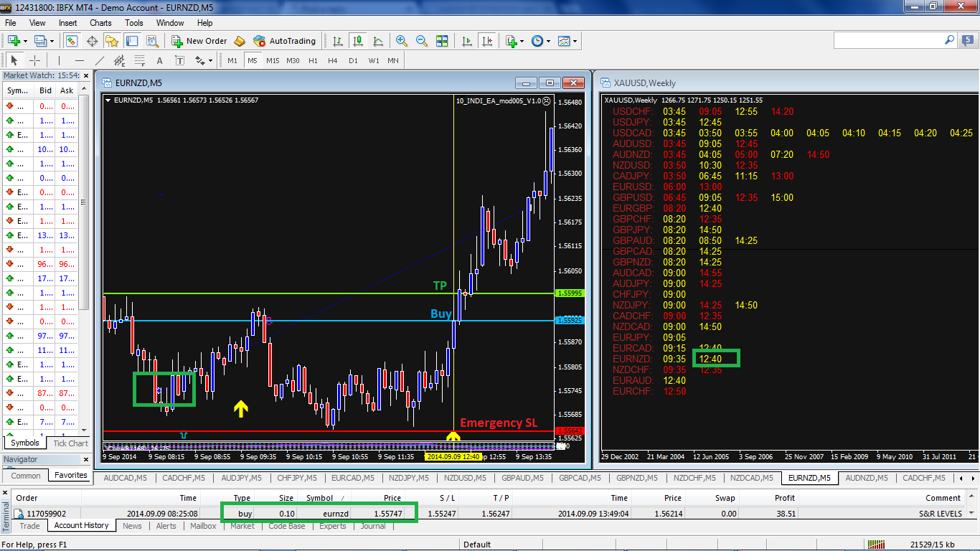Image resolution: width=980 pixels, height=551 pixels.
Task: Open the Charts menu
Action: click(100, 23)
